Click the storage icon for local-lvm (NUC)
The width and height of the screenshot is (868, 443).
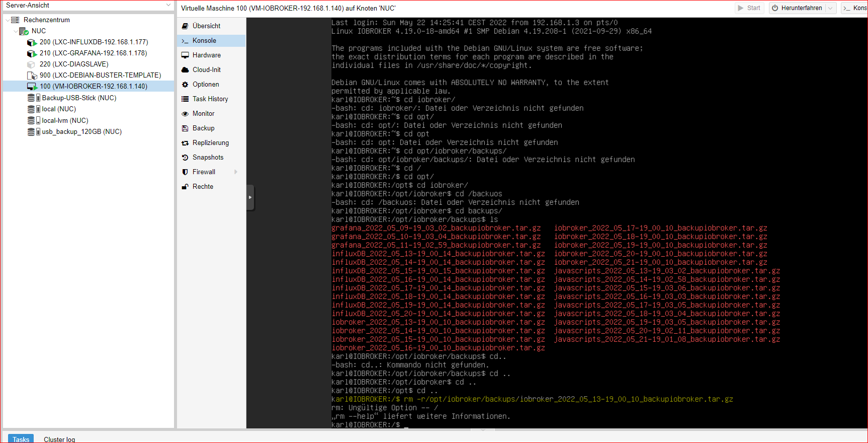pos(34,120)
